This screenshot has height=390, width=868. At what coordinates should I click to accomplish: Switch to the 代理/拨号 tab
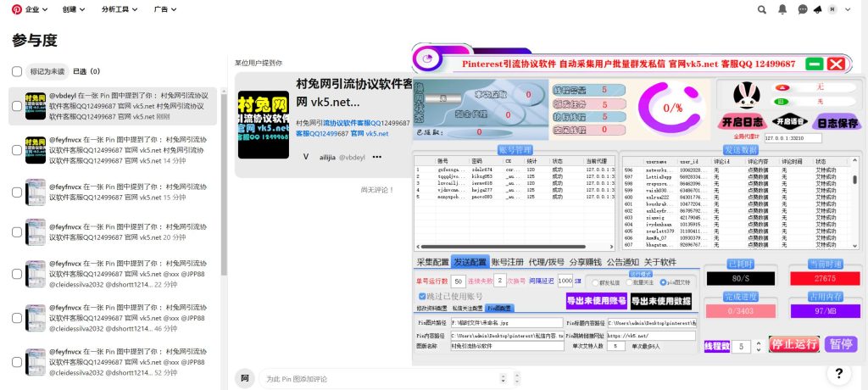pyautogui.click(x=547, y=262)
